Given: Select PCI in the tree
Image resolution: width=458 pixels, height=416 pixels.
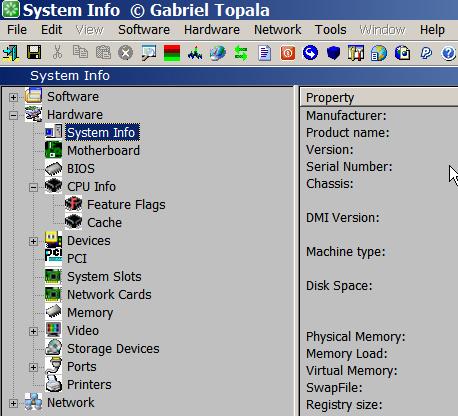Looking at the screenshot, I should click(x=77, y=259).
